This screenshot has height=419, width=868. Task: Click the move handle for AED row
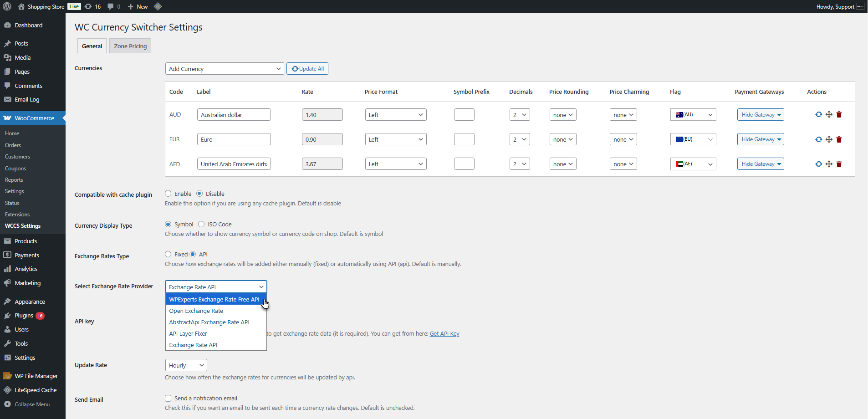829,164
